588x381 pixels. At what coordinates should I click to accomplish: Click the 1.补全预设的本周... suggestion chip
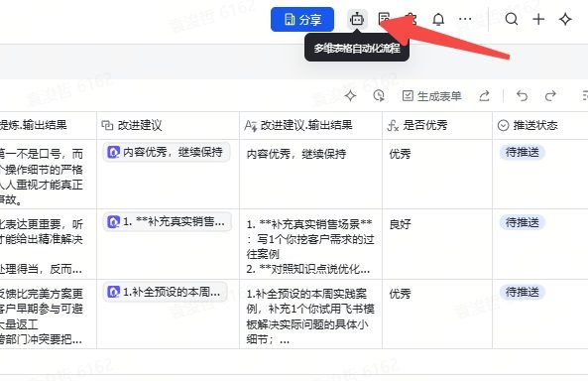(x=165, y=292)
